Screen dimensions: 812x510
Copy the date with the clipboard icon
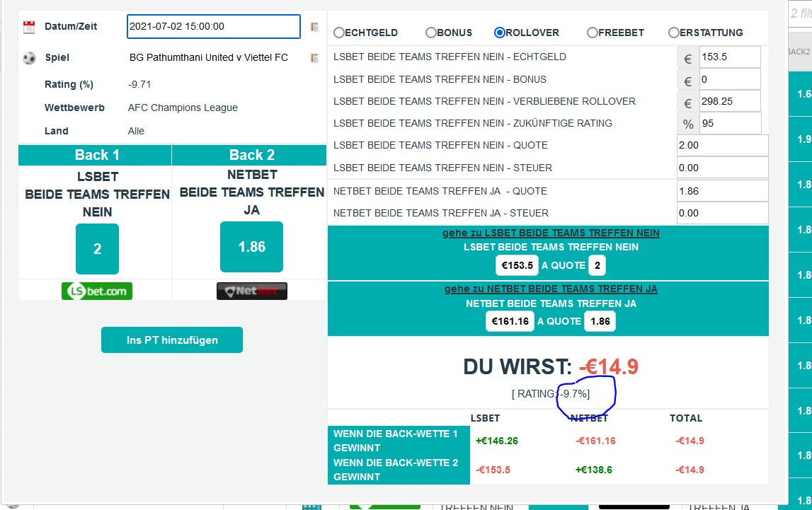314,27
